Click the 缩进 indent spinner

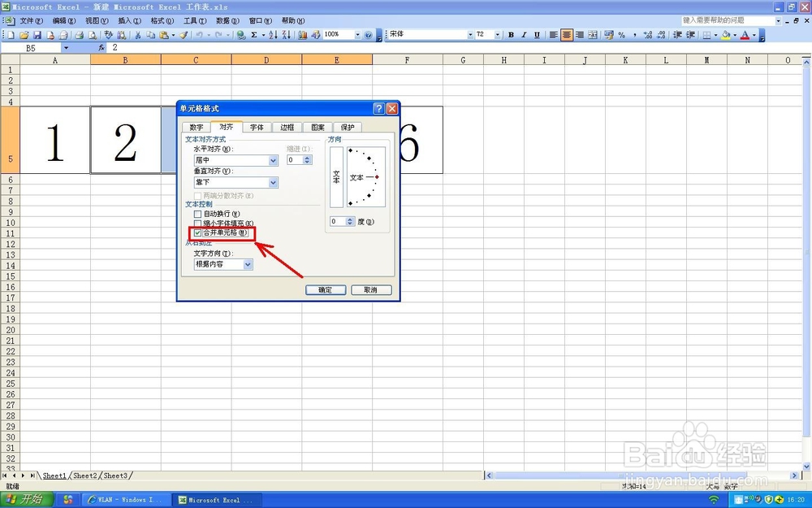[307, 160]
